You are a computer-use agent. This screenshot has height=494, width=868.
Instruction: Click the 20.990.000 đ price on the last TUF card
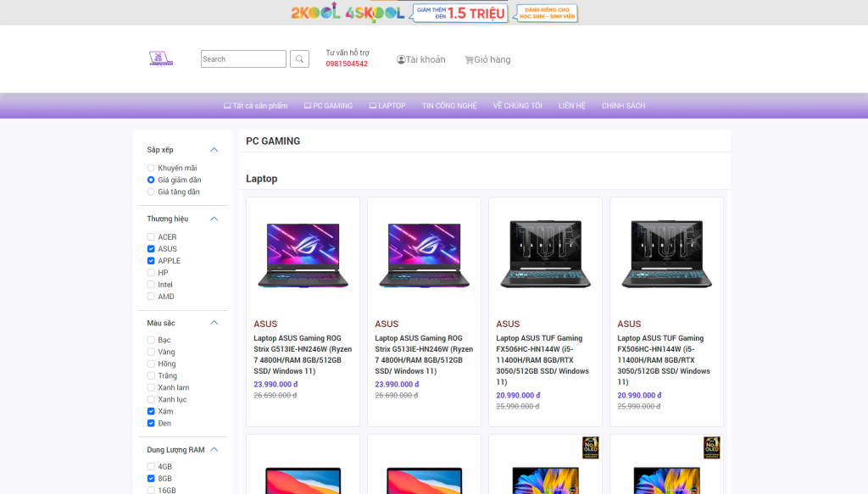pos(639,396)
